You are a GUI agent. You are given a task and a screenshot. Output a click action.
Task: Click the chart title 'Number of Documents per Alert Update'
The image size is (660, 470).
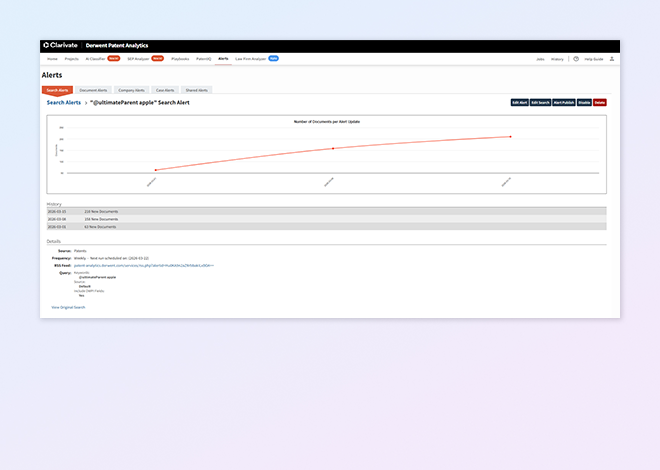pyautogui.click(x=327, y=122)
